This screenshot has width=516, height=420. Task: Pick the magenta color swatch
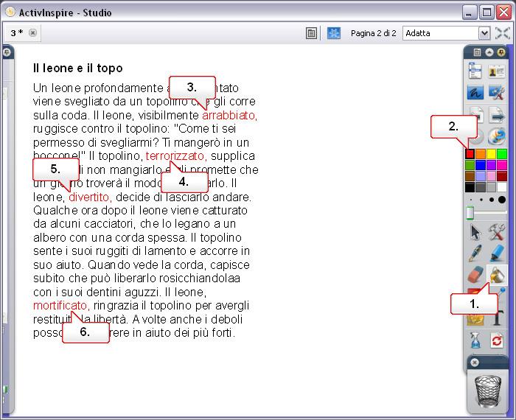[502, 165]
